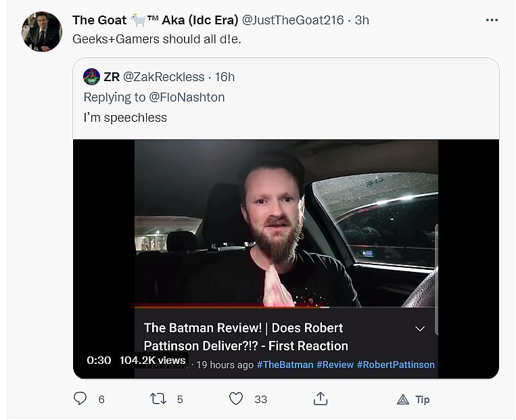Image resolution: width=516 pixels, height=420 pixels.
Task: Open the three-dot more options menu
Action: 492,20
